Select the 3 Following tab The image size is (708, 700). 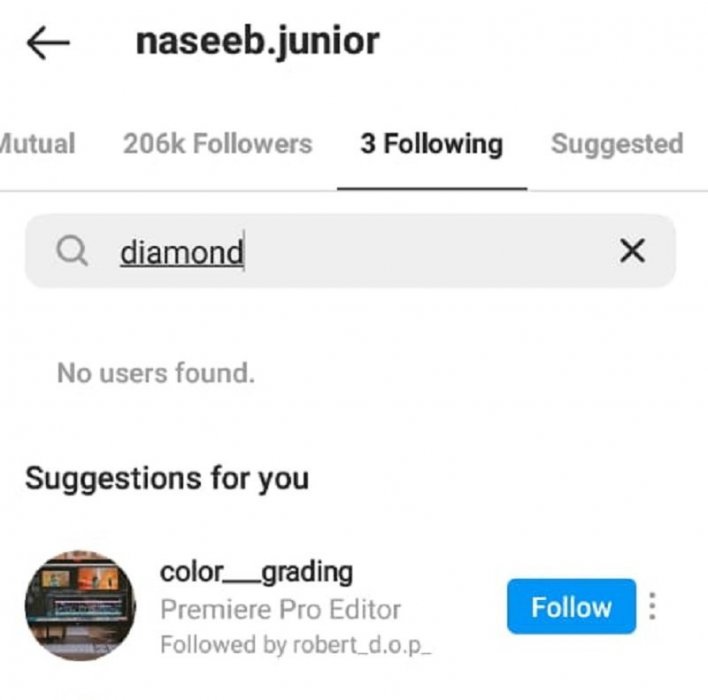tap(431, 144)
